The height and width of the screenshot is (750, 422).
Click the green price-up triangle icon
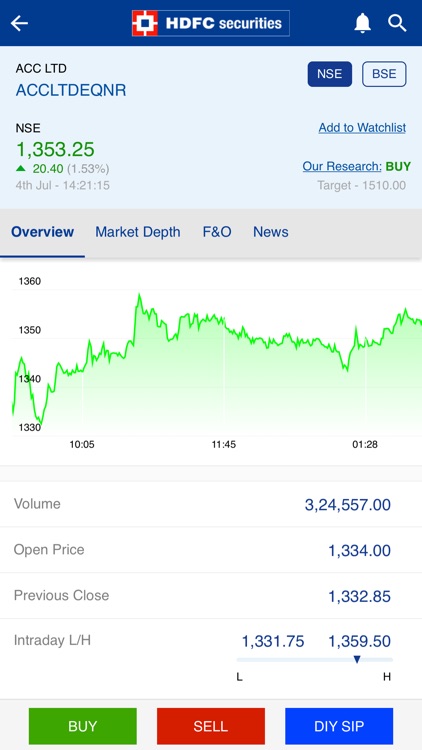click(21, 168)
